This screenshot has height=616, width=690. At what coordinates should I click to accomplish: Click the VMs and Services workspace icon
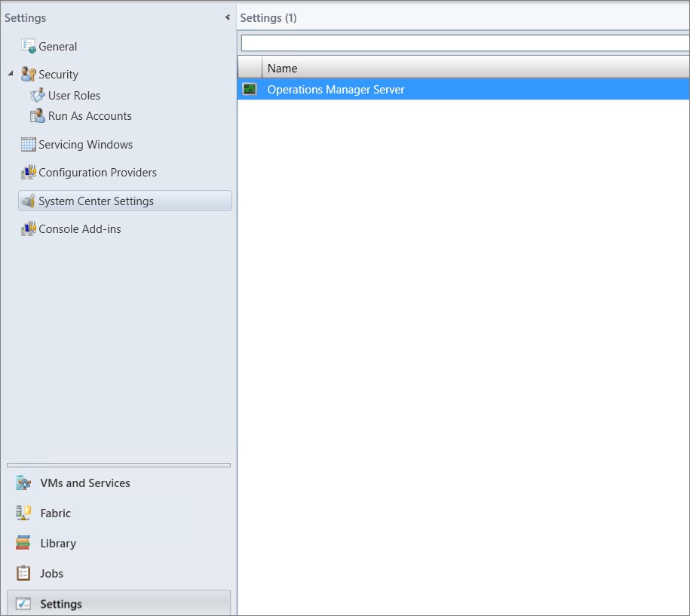coord(23,483)
